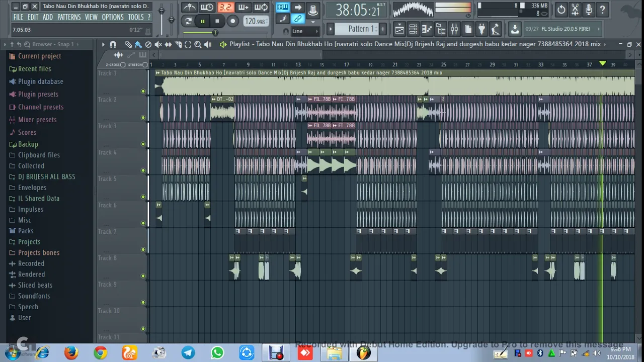
Task: Click the right-arrow step edit icon
Action: pyautogui.click(x=298, y=7)
